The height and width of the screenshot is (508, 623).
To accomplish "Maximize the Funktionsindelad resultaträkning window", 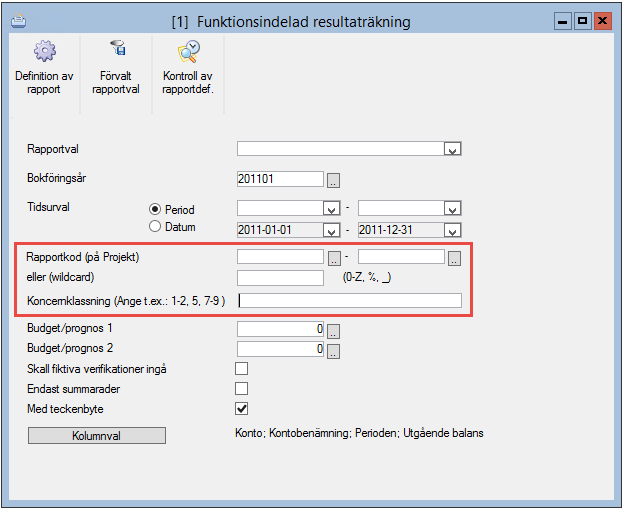I will tap(582, 21).
